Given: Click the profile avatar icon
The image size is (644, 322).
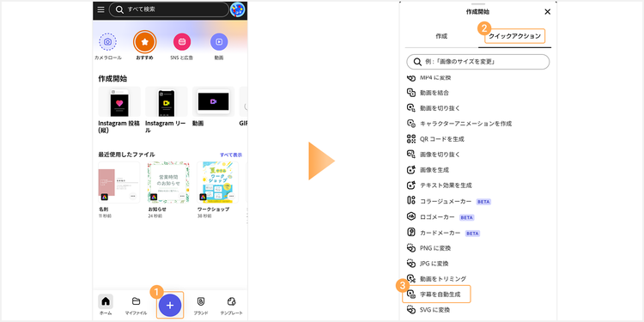Looking at the screenshot, I should click(237, 9).
